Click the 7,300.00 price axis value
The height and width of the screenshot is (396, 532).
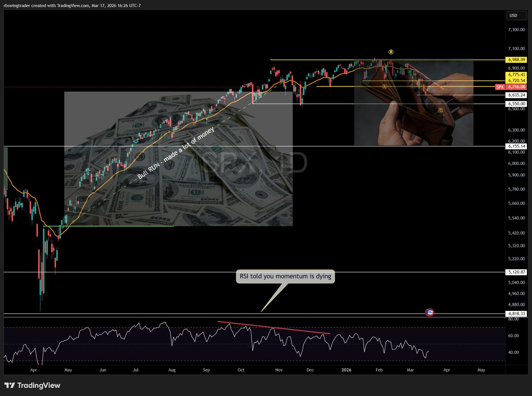(x=516, y=29)
